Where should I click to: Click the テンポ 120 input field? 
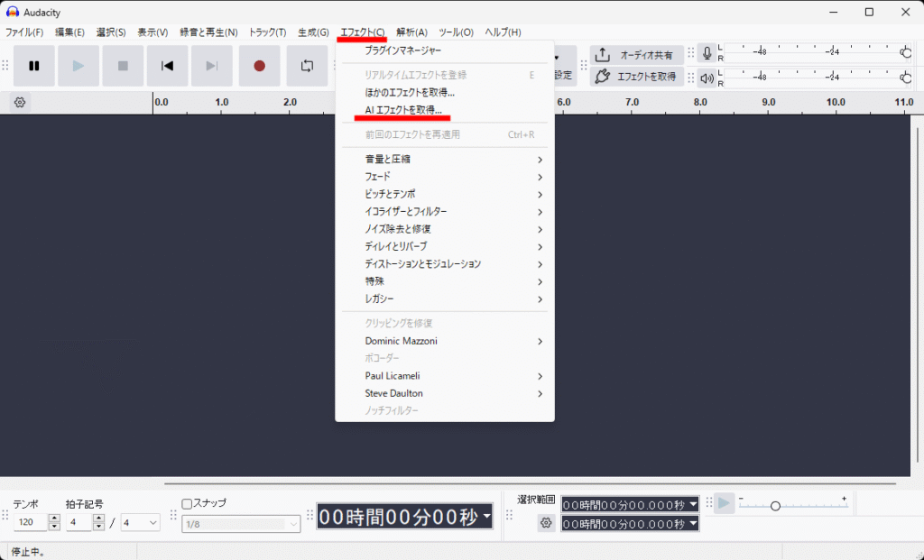click(x=31, y=522)
